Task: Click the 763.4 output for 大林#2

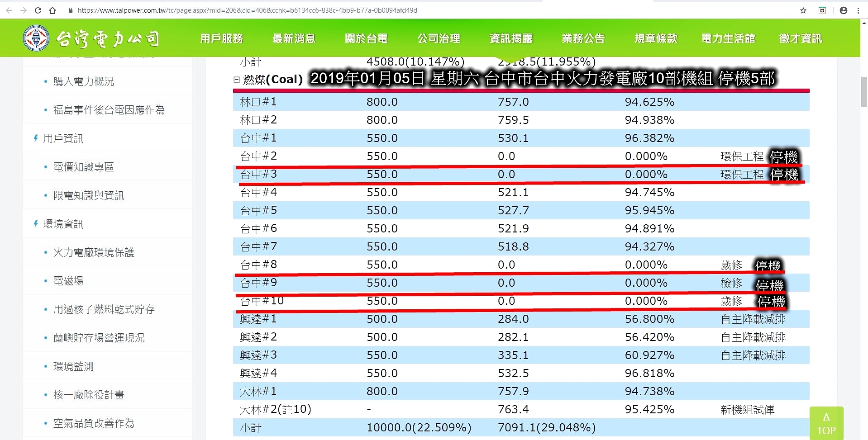Action: (513, 409)
